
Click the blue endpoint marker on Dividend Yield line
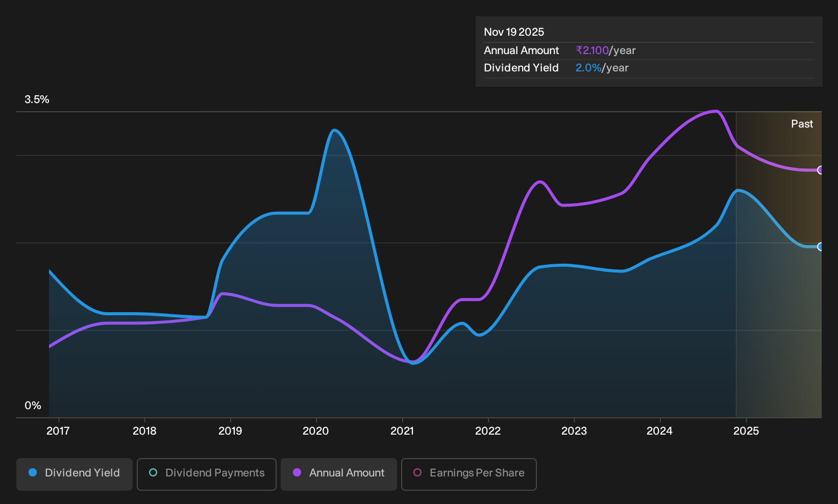click(820, 246)
